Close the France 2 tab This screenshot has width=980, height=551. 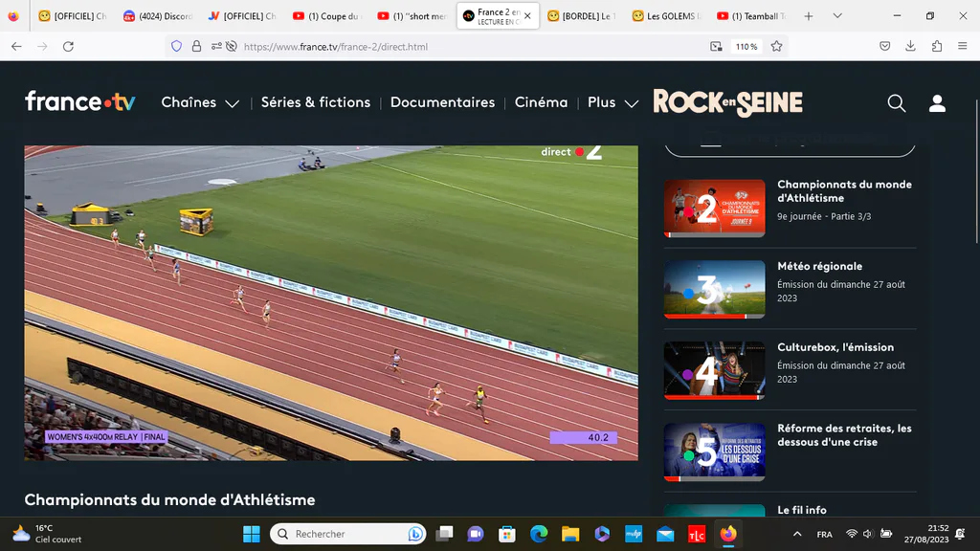pyautogui.click(x=527, y=16)
